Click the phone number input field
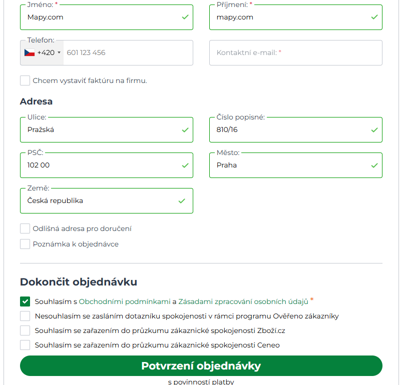 pos(128,53)
